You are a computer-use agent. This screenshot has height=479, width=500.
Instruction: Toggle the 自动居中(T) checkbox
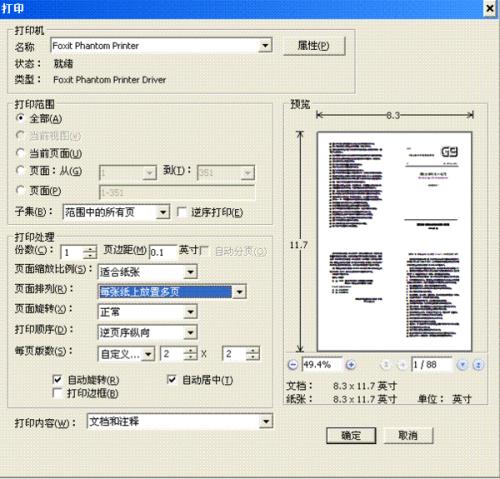(171, 379)
